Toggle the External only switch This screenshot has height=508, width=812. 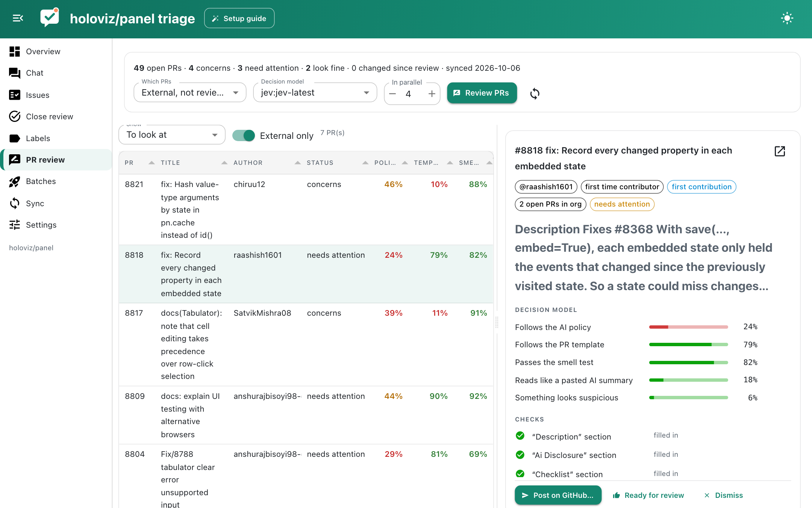tap(244, 135)
